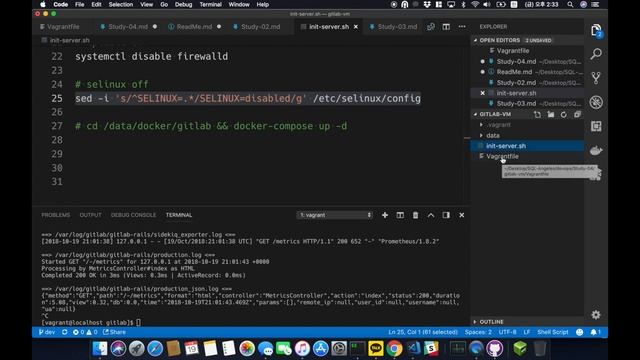Image resolution: width=640 pixels, height=360 pixels.
Task: Click the errors and warnings count
Action: [x=85, y=332]
